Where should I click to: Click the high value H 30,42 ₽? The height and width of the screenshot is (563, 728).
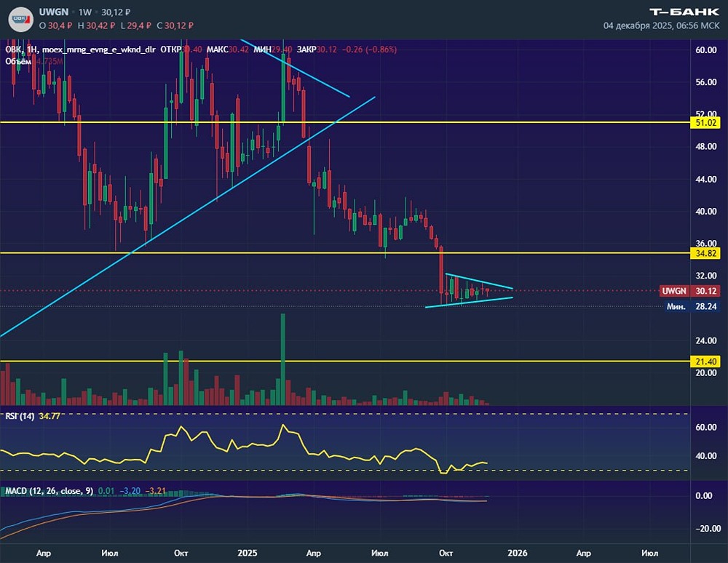(95, 26)
